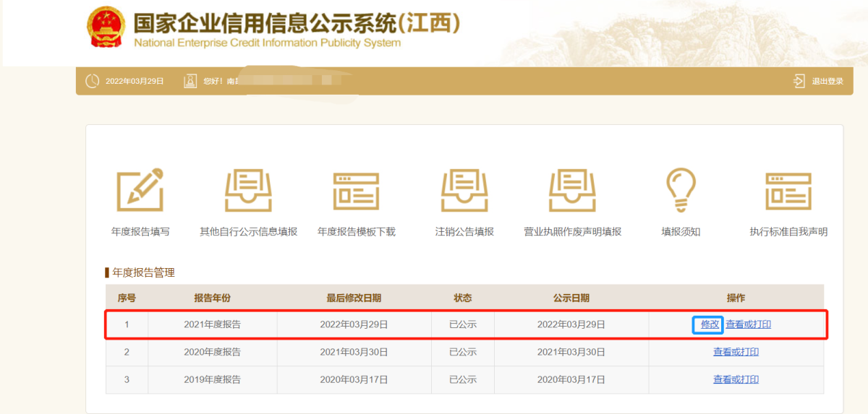Open the 年度报告模板下载 icon

[x=357, y=191]
